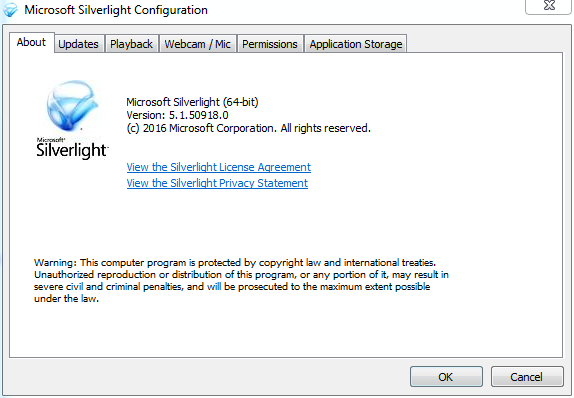Switch to the Updates tab
The height and width of the screenshot is (398, 574).
click(79, 44)
